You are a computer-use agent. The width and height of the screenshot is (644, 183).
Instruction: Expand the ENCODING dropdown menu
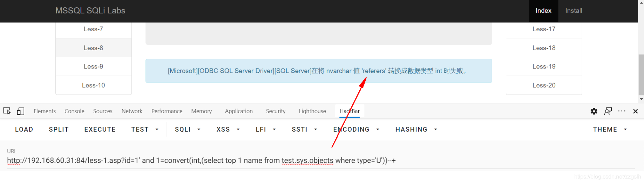pos(357,129)
